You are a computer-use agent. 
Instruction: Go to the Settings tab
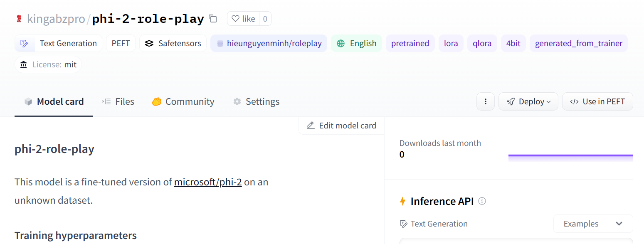[x=256, y=101]
